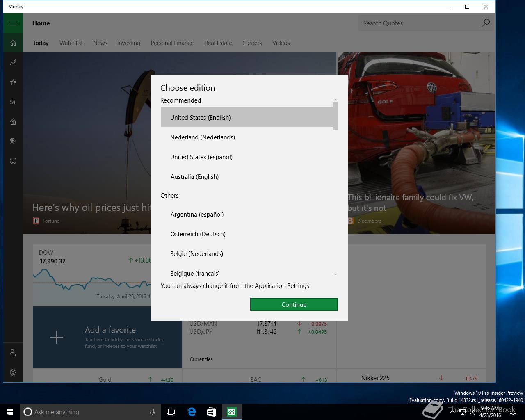
Task: Click the Bloomberg source logo
Action: pyautogui.click(x=351, y=221)
